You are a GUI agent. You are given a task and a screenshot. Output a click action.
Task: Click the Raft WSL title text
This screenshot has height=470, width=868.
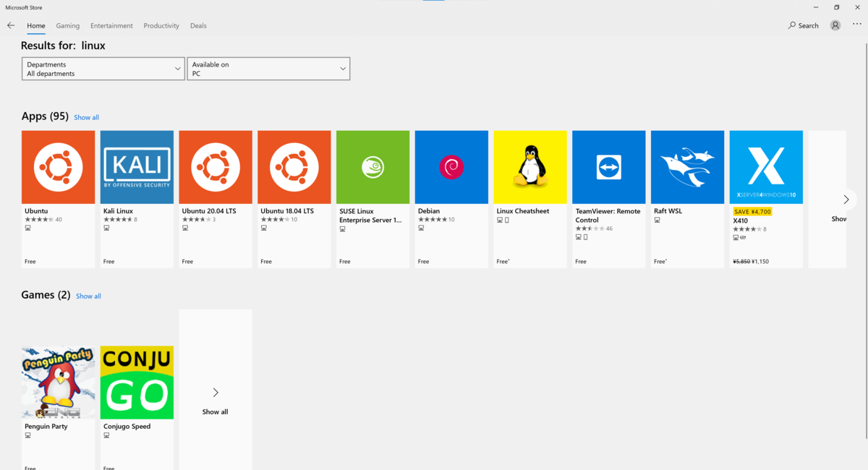point(668,211)
